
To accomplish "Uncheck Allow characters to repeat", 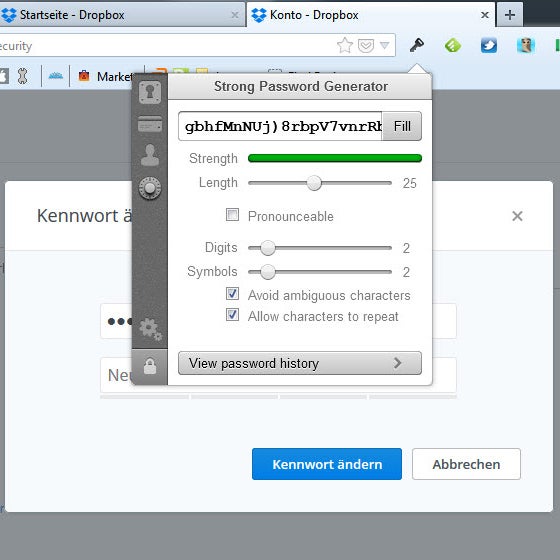I will tap(232, 315).
